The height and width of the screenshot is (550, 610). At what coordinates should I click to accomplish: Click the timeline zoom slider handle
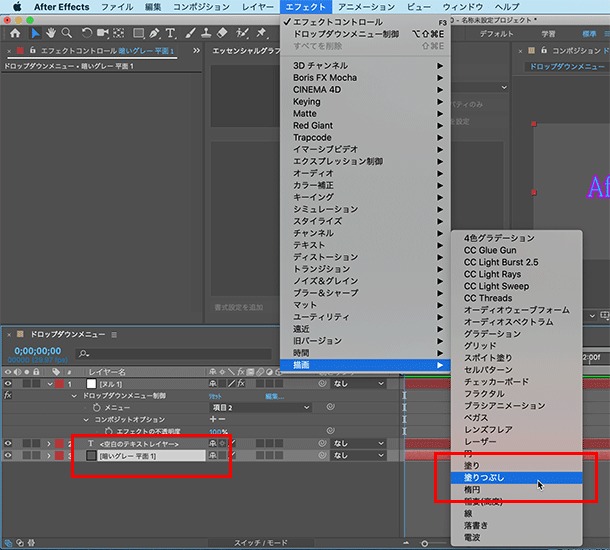click(424, 543)
